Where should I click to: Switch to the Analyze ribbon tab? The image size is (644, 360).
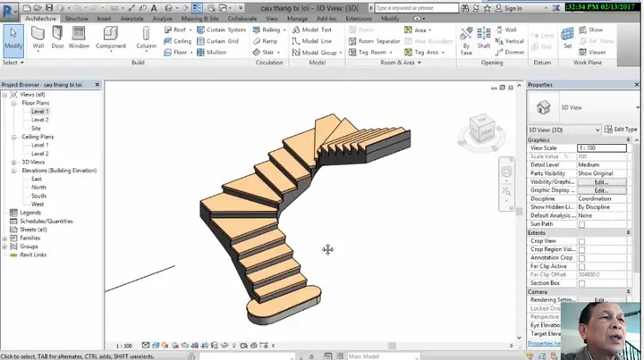click(162, 19)
